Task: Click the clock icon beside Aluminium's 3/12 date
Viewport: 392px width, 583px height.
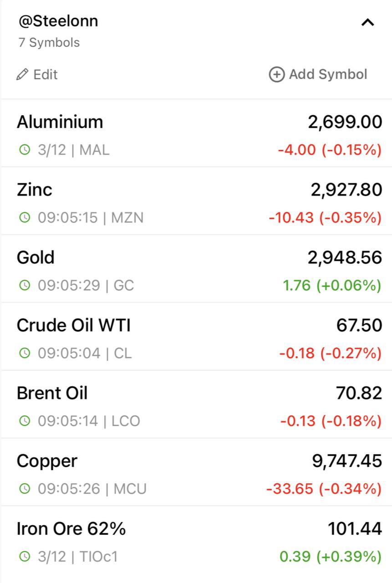Action: coord(24,149)
